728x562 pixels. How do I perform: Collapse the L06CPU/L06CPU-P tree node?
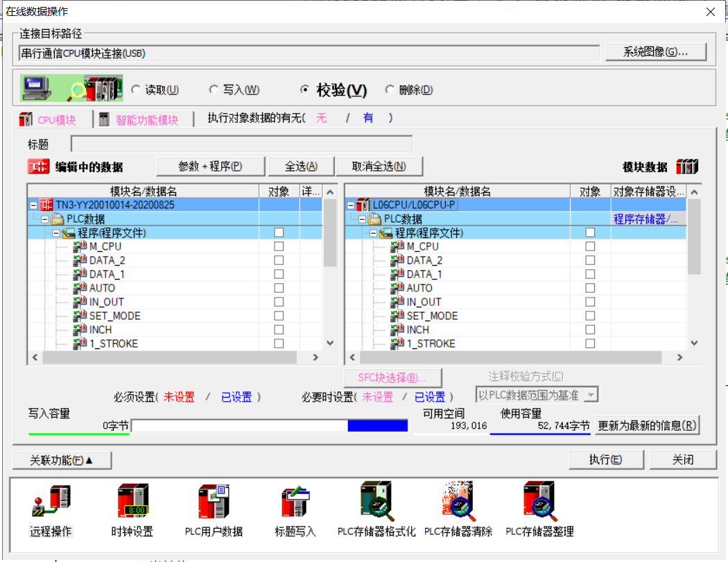(x=352, y=205)
